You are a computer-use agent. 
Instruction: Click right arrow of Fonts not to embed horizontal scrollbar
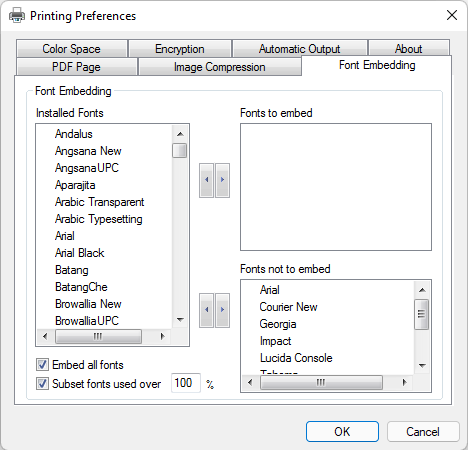point(404,382)
